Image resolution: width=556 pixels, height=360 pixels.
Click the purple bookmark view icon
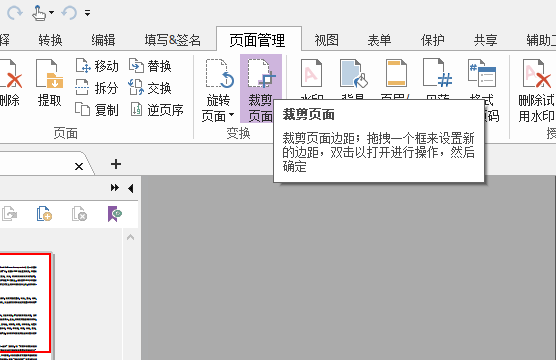114,214
